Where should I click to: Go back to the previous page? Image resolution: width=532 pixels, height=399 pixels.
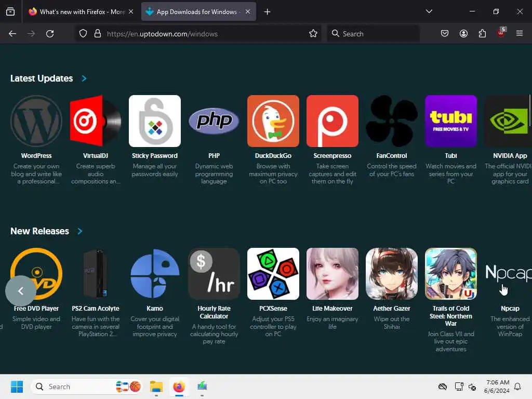[12, 34]
